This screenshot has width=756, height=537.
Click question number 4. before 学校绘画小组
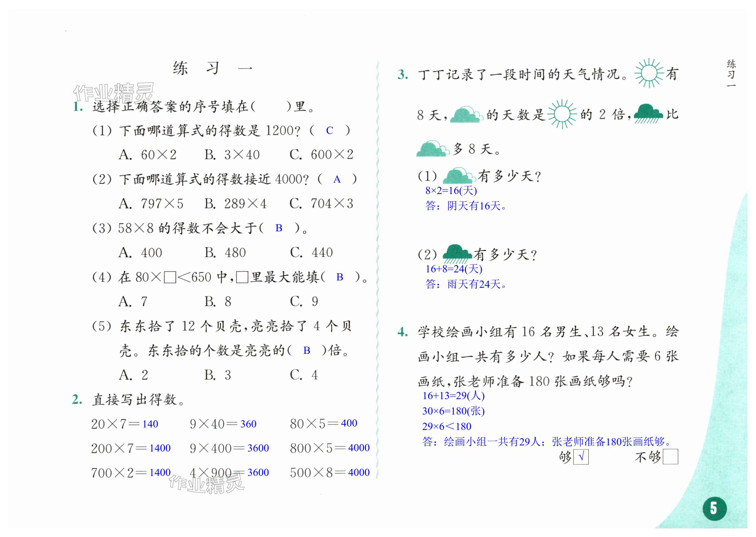(403, 332)
